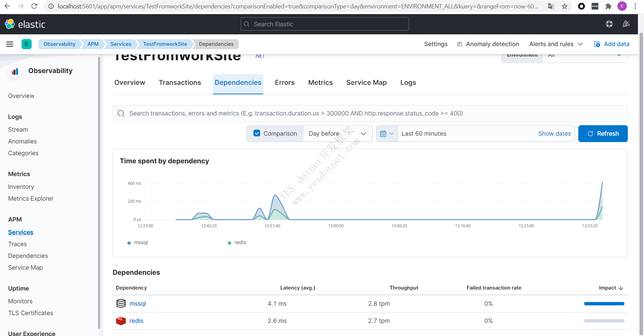
Task: Open Inventory in the sidebar
Action: 21,187
